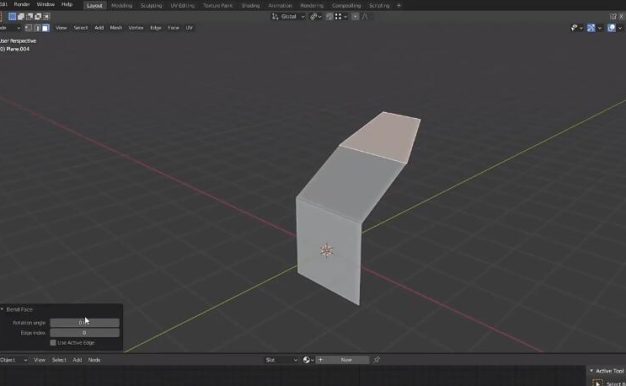Open the Mesh menu

[116, 28]
